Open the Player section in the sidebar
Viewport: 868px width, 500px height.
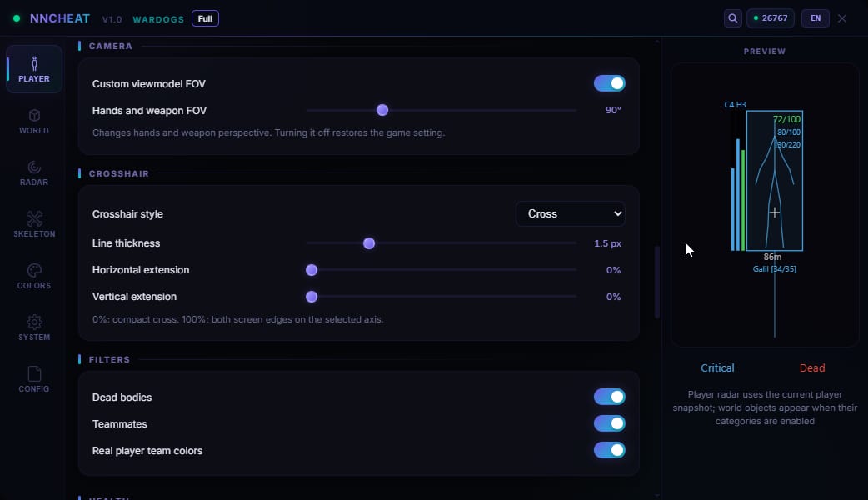[x=34, y=69]
